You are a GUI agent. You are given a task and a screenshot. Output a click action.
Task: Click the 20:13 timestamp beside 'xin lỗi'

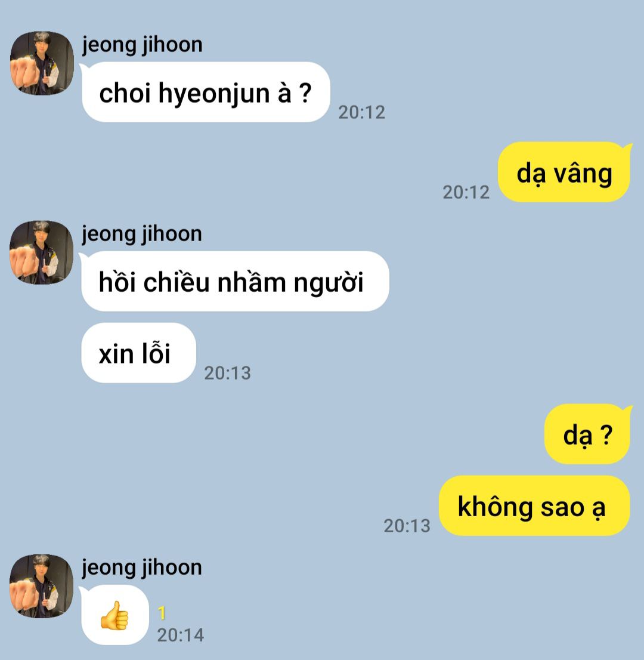[228, 373]
